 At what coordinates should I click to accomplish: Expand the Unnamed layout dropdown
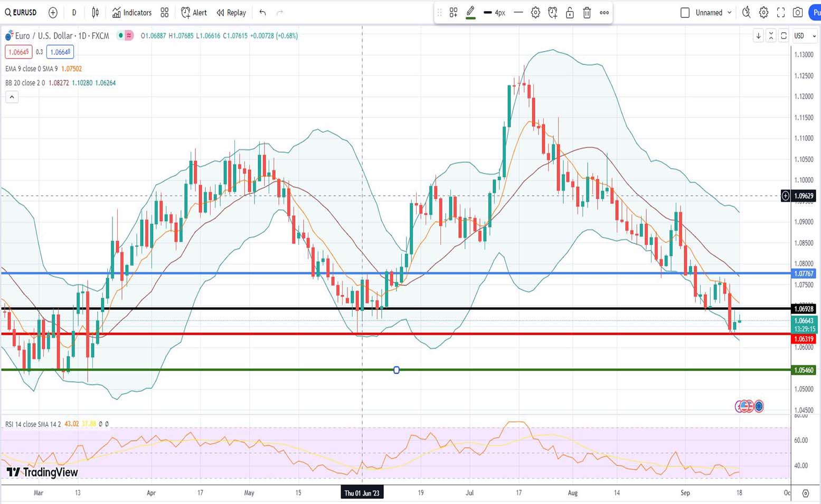tap(730, 13)
